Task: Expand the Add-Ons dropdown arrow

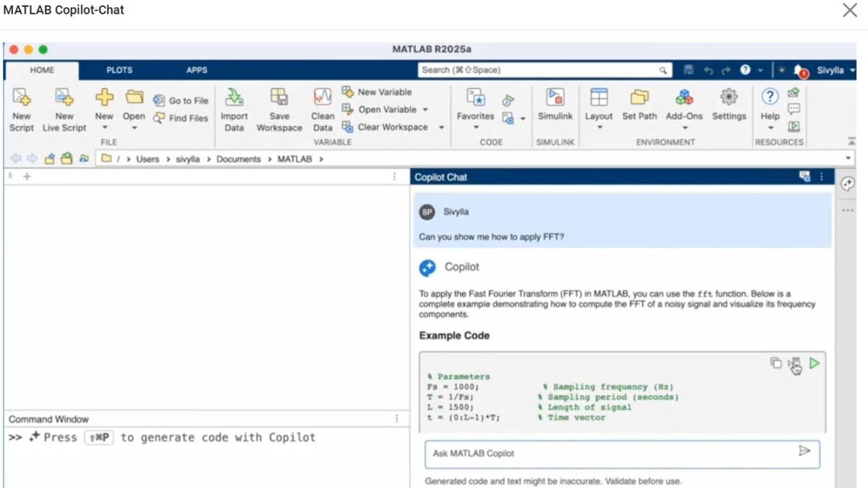Action: pyautogui.click(x=684, y=128)
